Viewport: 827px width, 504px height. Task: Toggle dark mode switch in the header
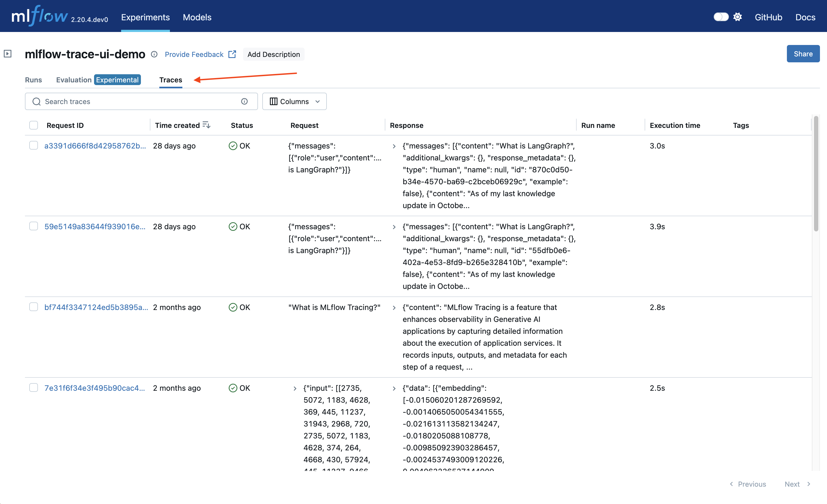721,17
